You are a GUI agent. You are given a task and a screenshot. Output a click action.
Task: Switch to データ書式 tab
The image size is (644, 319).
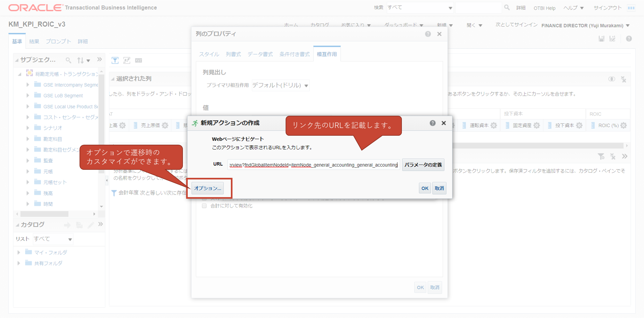point(260,54)
